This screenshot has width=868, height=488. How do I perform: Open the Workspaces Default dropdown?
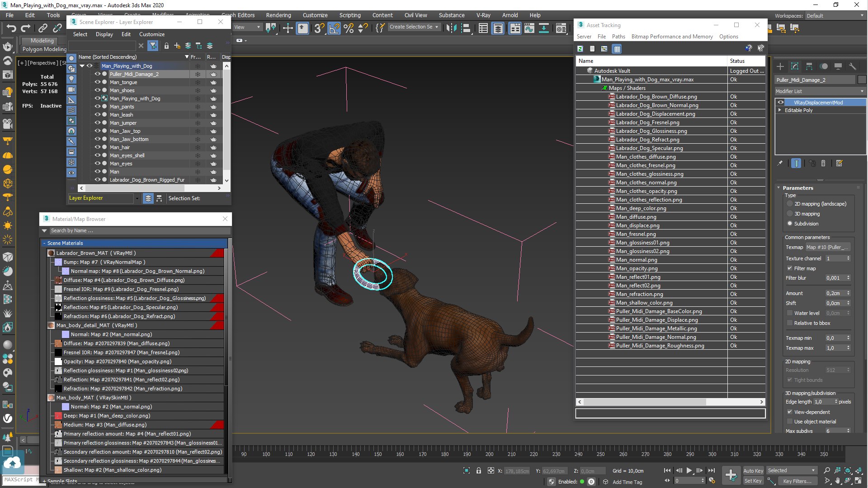835,16
